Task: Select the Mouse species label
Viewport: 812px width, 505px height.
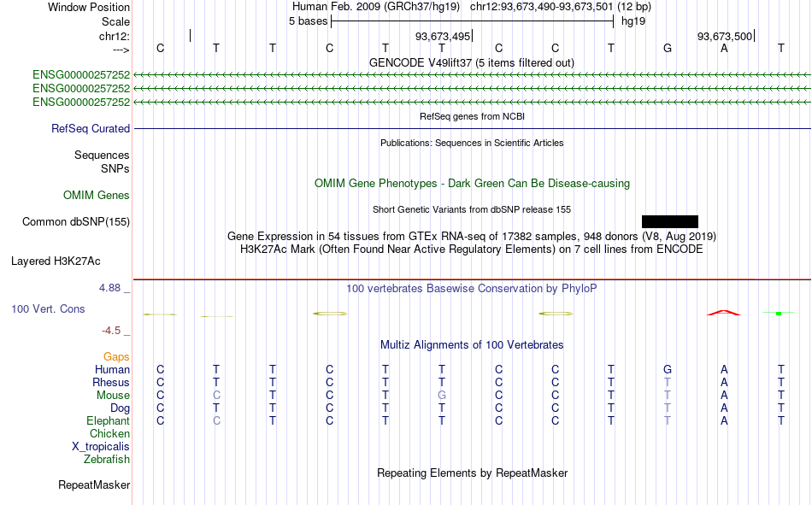Action: point(114,395)
